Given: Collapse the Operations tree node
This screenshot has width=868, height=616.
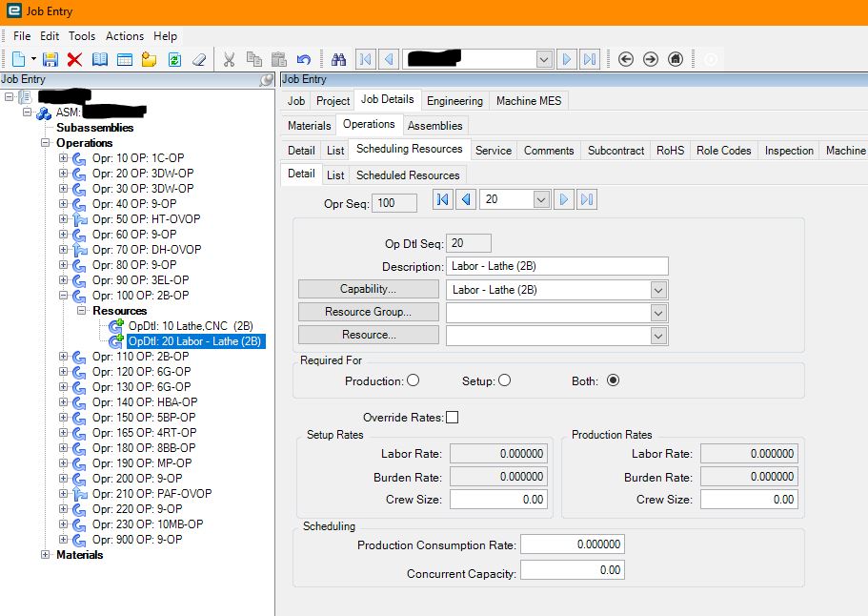Looking at the screenshot, I should 45,142.
